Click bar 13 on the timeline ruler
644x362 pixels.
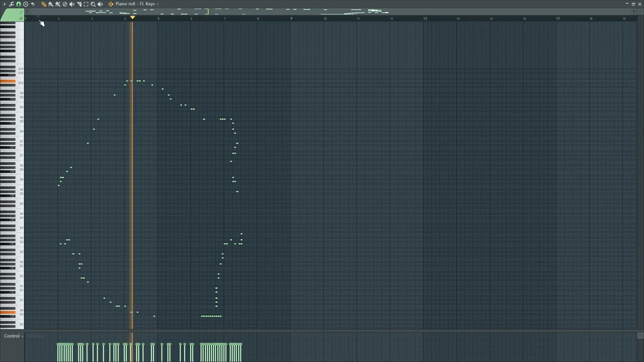pos(425,19)
